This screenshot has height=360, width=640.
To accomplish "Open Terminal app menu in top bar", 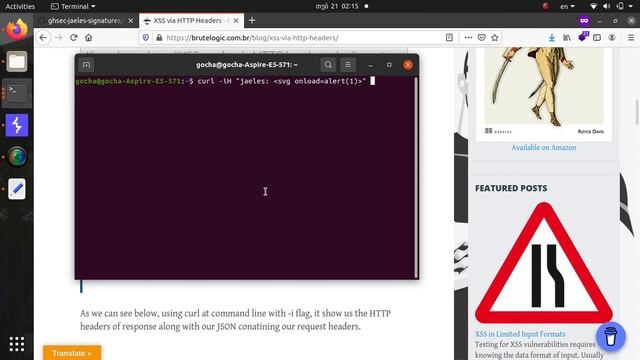I will 73,6.
